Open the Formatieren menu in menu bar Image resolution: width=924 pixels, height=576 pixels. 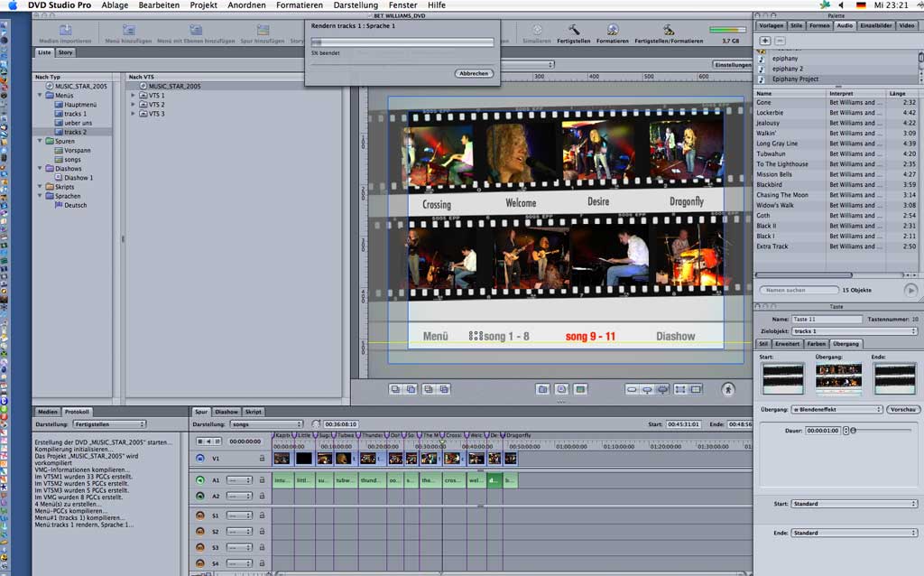[300, 5]
